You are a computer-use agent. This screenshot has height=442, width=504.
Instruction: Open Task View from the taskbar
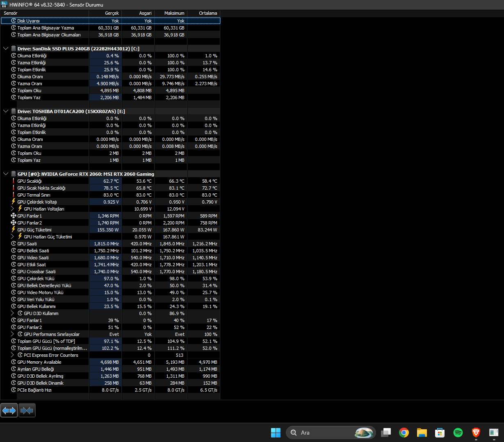(x=386, y=433)
